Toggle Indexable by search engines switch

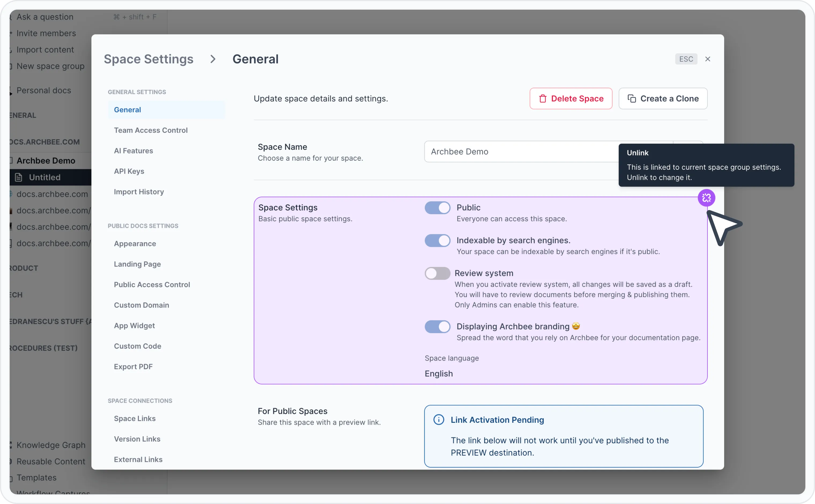click(x=437, y=241)
